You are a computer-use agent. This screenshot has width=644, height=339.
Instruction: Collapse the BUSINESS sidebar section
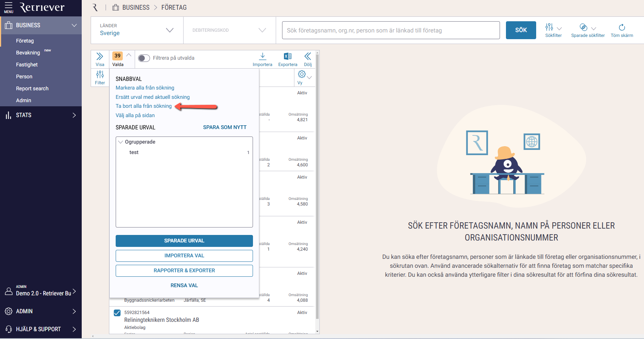pos(74,25)
